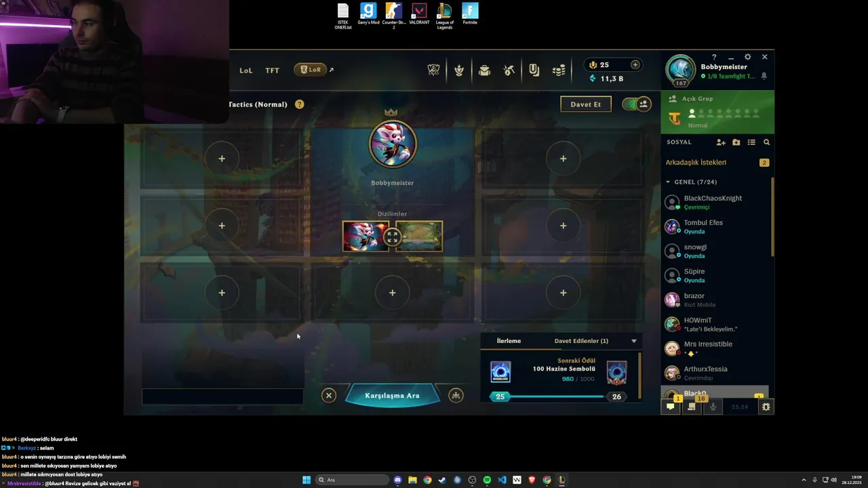Click the Karşılaşma Ara find match button
This screenshot has width=868, height=488.
click(x=392, y=396)
